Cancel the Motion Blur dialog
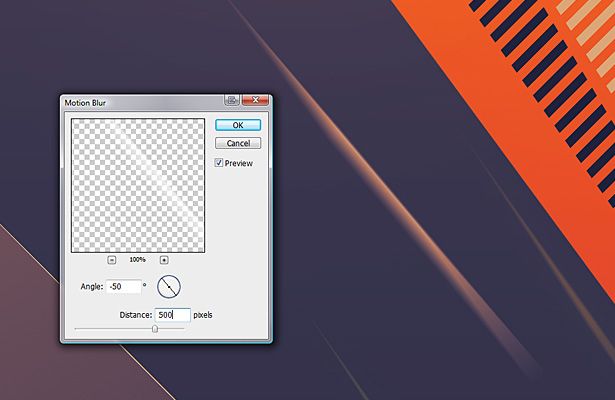Screen dimensions: 615x400 click(238, 143)
